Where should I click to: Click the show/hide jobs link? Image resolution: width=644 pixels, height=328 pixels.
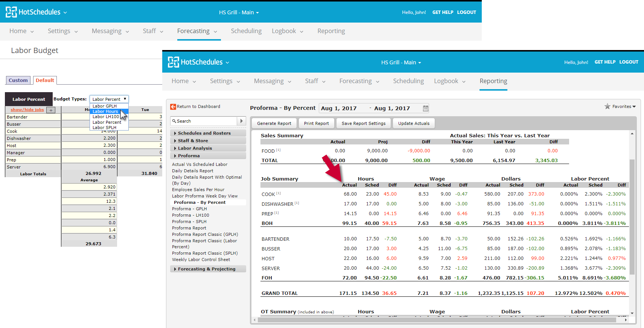point(27,110)
